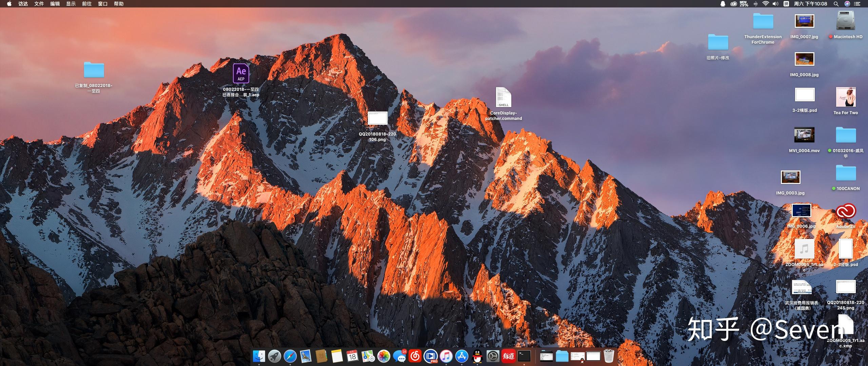Open Spotlight search from the menu bar
Viewport: 868px width, 366px height.
click(836, 4)
